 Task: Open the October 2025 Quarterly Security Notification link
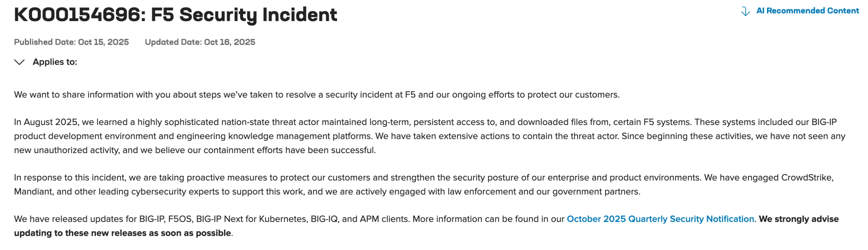(x=660, y=219)
